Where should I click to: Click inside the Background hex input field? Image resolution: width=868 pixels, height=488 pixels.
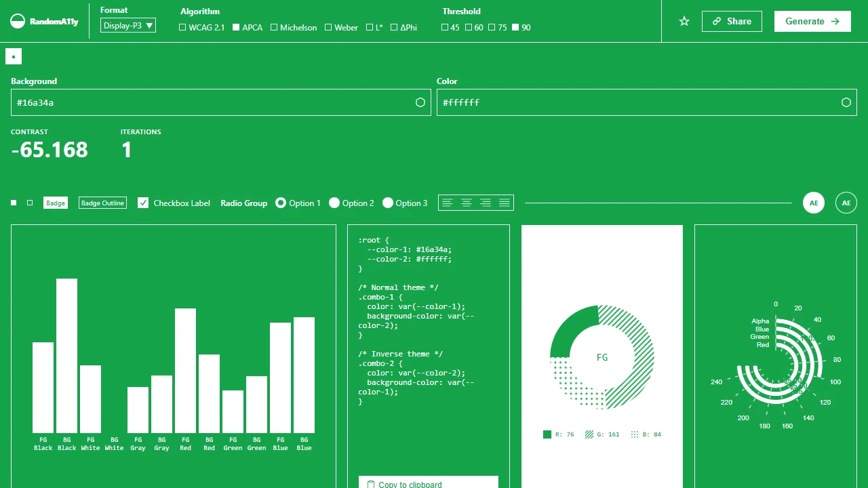click(x=203, y=102)
